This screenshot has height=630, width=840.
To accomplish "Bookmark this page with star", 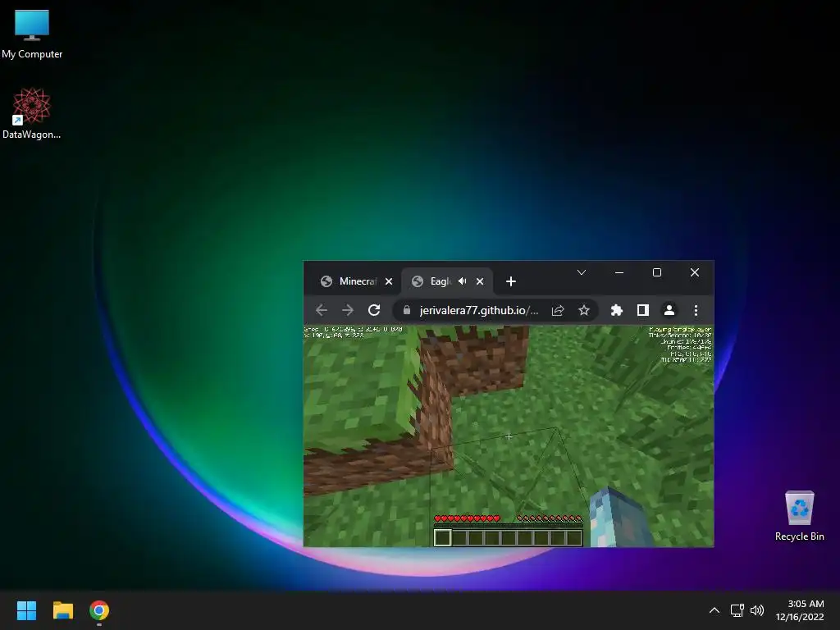I will click(584, 310).
